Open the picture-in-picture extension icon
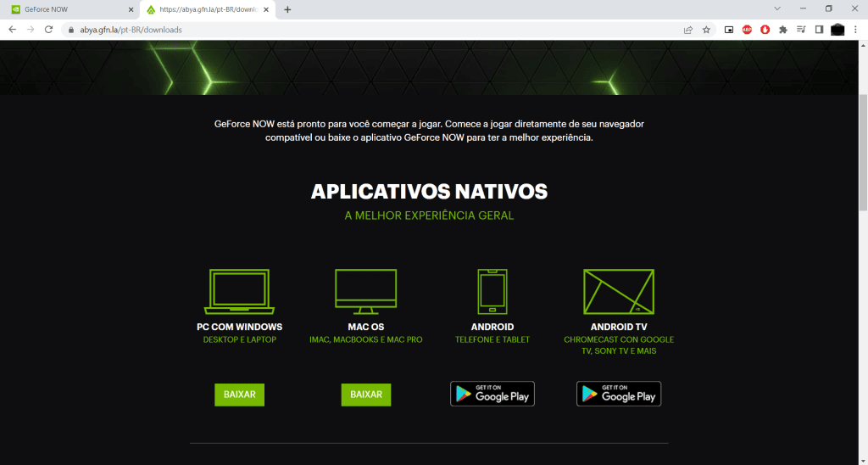The width and height of the screenshot is (868, 465). click(x=729, y=30)
